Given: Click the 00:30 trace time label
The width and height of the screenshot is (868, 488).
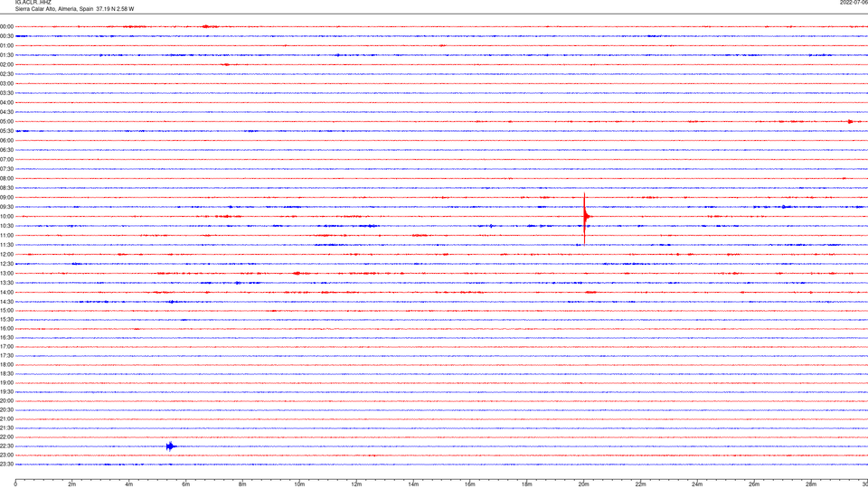Looking at the screenshot, I should click(x=6, y=36).
